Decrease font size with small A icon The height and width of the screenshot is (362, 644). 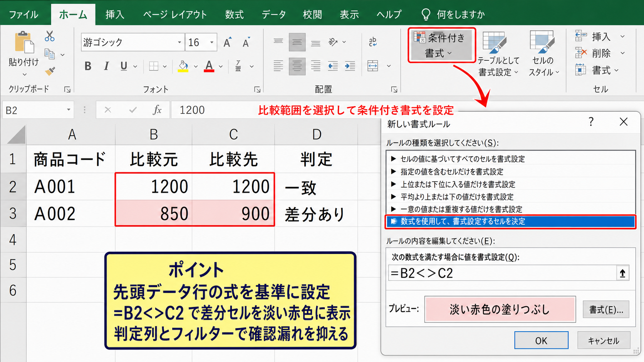pyautogui.click(x=246, y=42)
